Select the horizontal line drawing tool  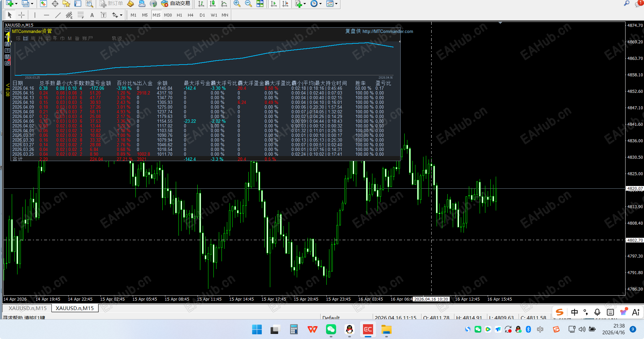coord(46,15)
